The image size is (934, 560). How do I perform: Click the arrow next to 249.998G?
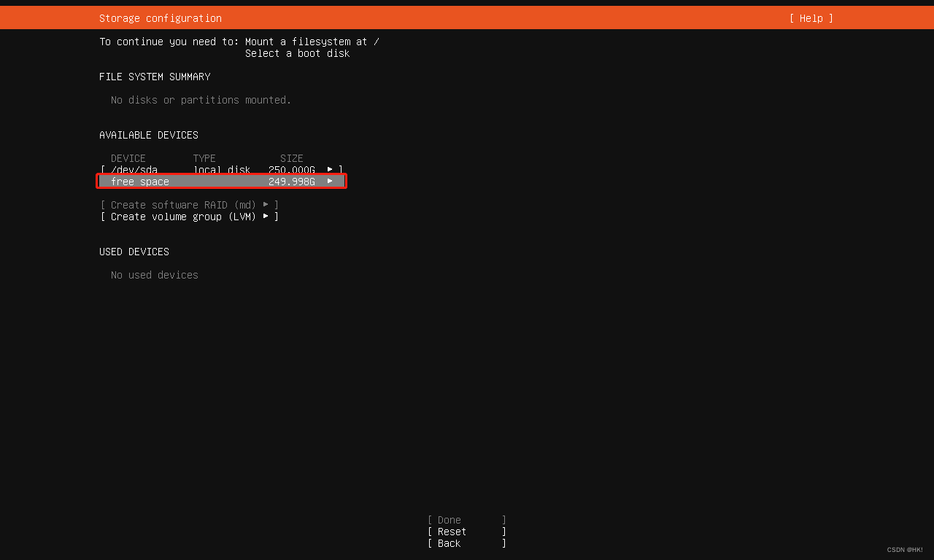tap(330, 181)
